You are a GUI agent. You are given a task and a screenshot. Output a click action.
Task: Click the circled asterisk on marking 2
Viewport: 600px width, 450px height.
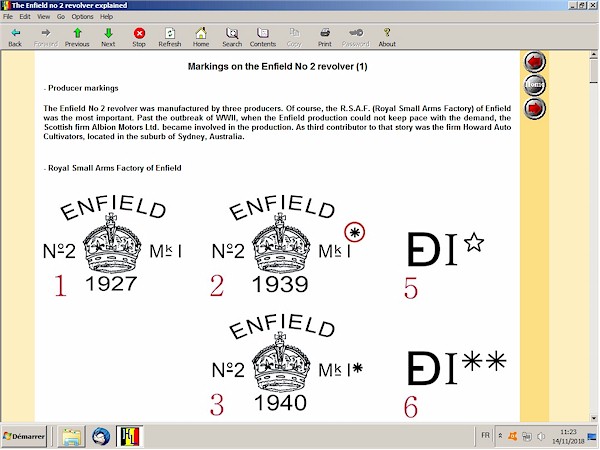(x=354, y=232)
